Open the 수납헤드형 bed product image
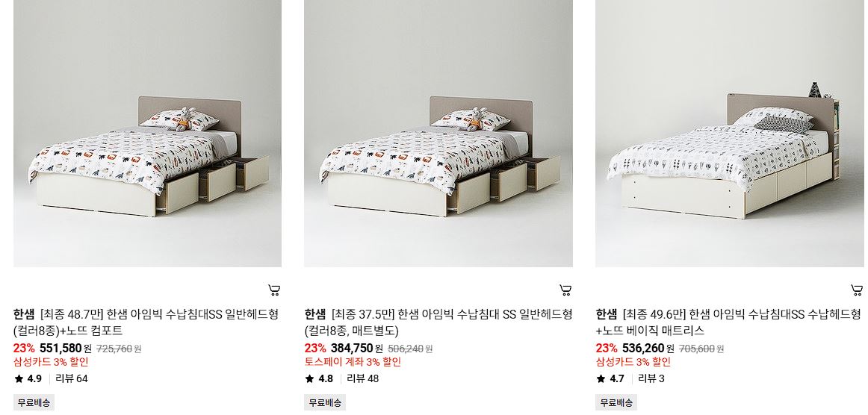 tap(730, 134)
